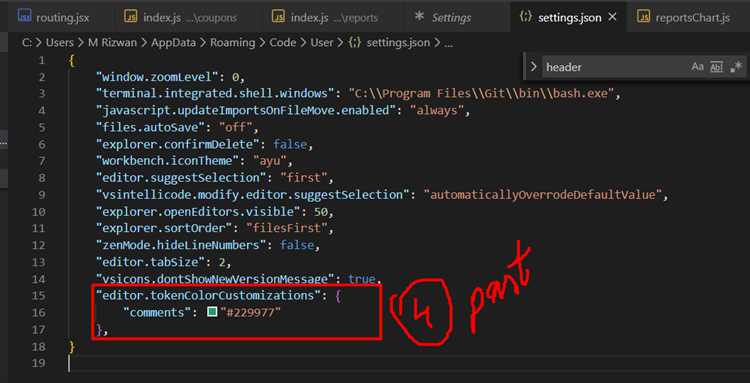
Task: Click the "always" value
Action: click(x=437, y=110)
